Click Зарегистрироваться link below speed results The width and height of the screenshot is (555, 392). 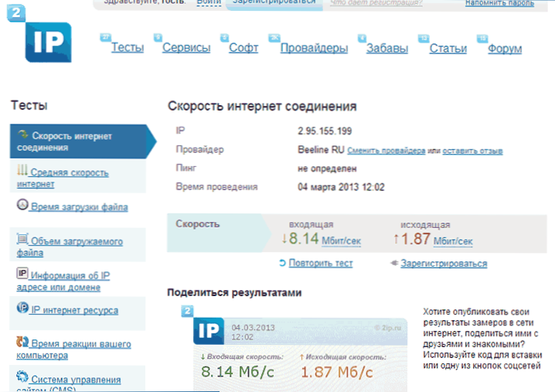pyautogui.click(x=444, y=264)
